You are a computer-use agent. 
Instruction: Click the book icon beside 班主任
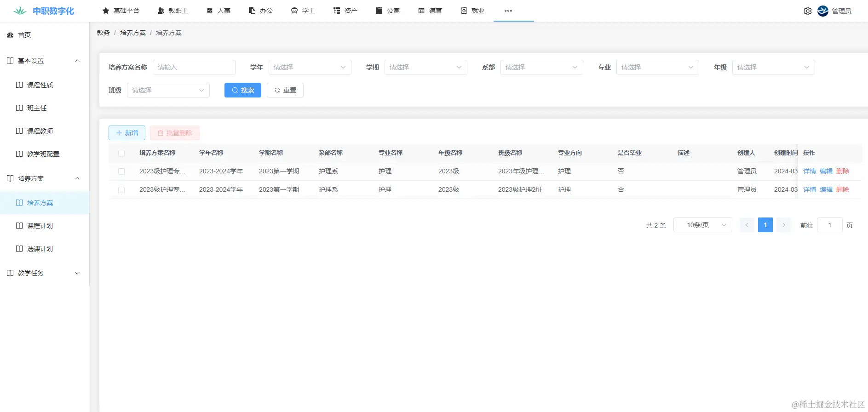point(19,108)
